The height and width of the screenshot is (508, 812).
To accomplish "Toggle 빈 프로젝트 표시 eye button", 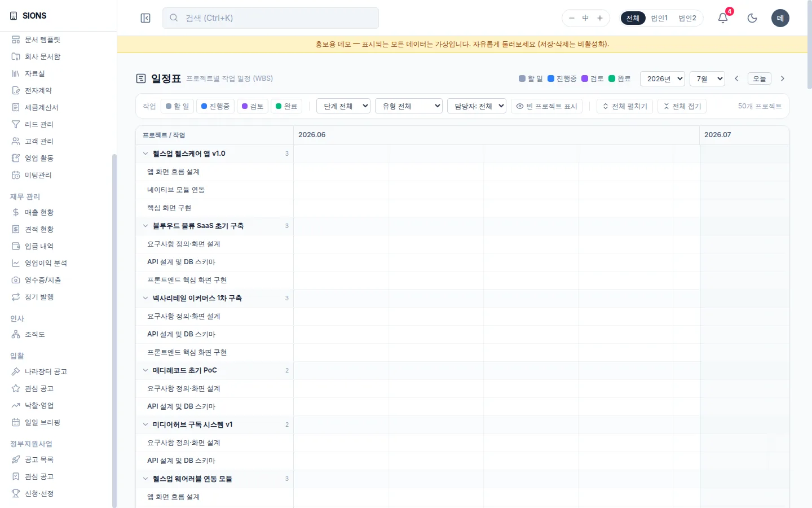I will click(x=546, y=106).
